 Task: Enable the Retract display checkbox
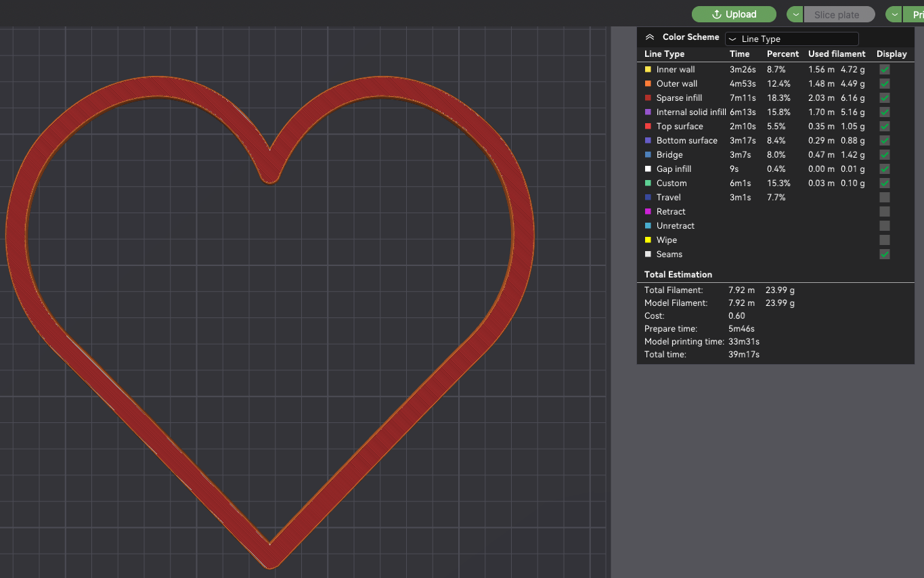(x=884, y=211)
